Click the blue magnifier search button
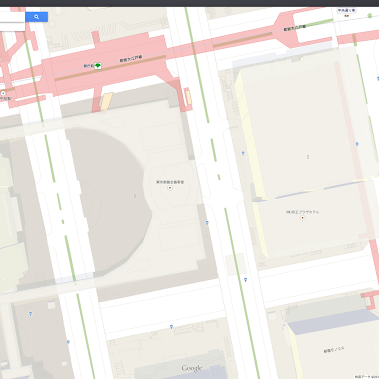The image size is (379, 379). [37, 17]
